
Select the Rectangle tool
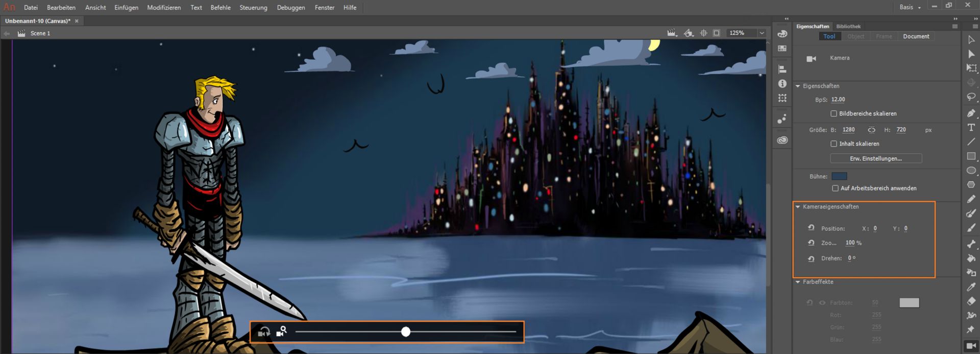point(971,156)
